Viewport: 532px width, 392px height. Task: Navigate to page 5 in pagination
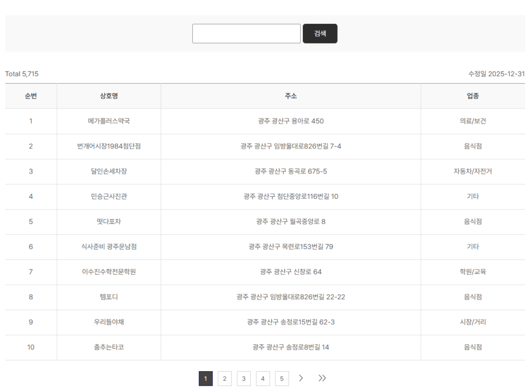coord(282,379)
